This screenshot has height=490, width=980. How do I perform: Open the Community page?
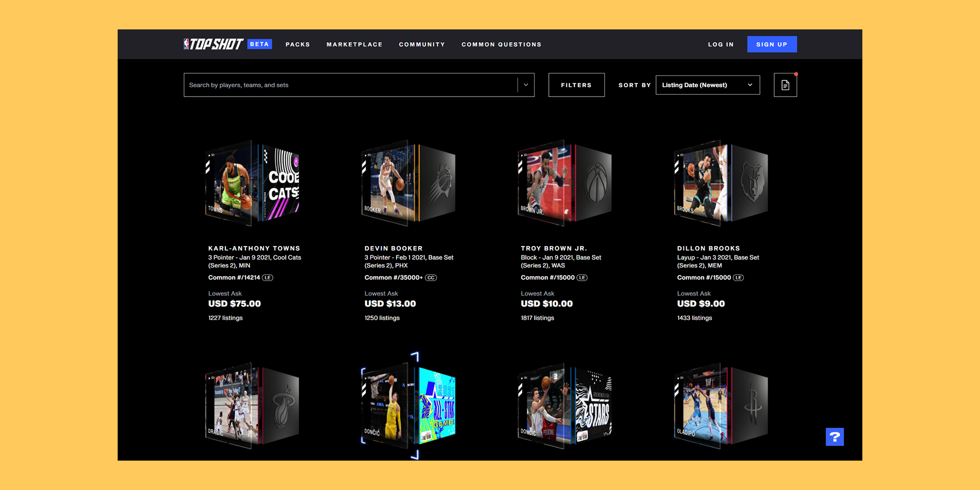click(x=422, y=45)
